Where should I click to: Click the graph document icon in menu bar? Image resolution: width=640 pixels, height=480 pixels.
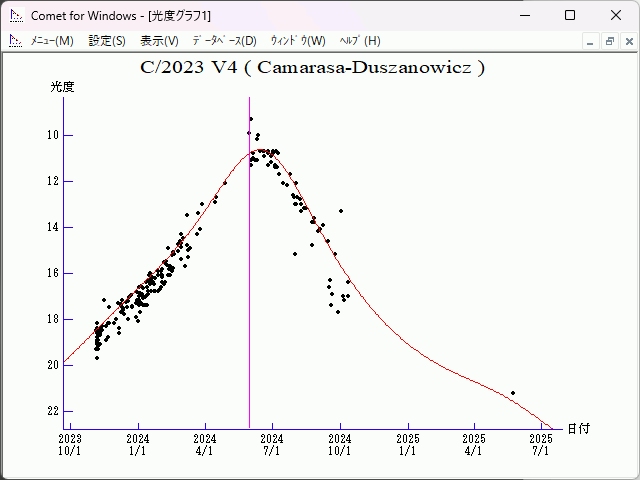click(15, 41)
